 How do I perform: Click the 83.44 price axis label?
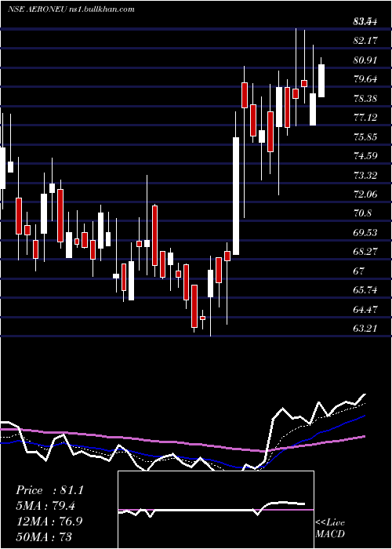pos(365,21)
